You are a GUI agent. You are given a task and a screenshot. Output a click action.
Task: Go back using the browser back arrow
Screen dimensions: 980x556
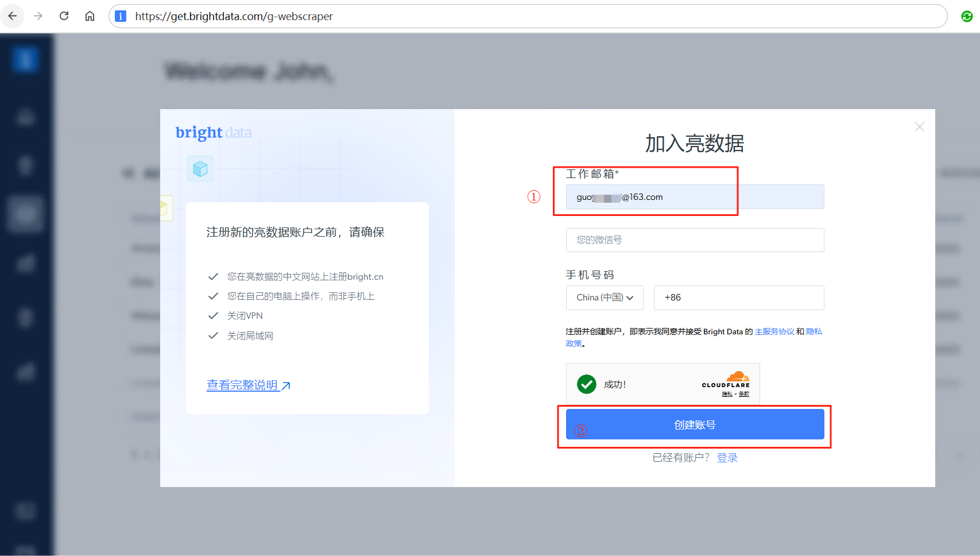pyautogui.click(x=13, y=16)
